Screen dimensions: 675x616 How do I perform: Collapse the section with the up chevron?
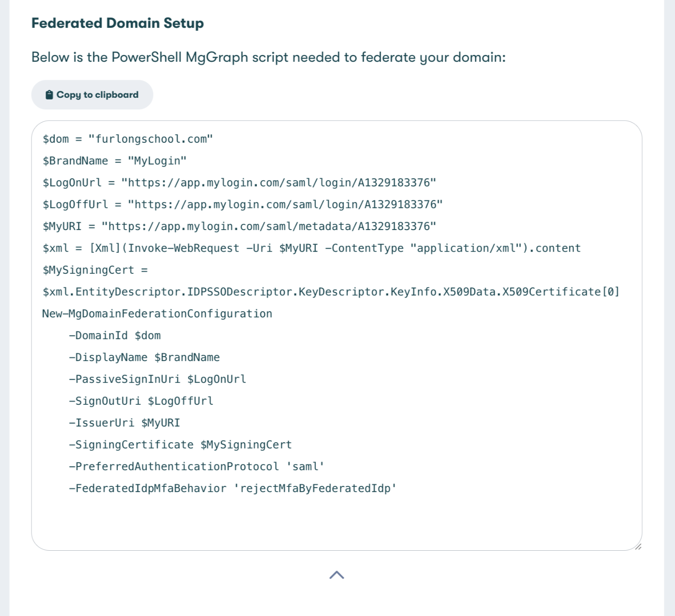coord(337,575)
